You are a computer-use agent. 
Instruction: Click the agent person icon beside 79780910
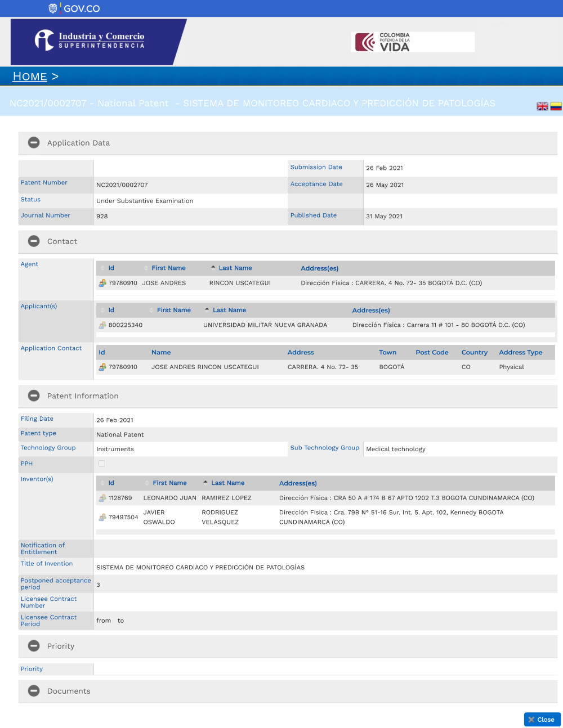[x=102, y=283]
